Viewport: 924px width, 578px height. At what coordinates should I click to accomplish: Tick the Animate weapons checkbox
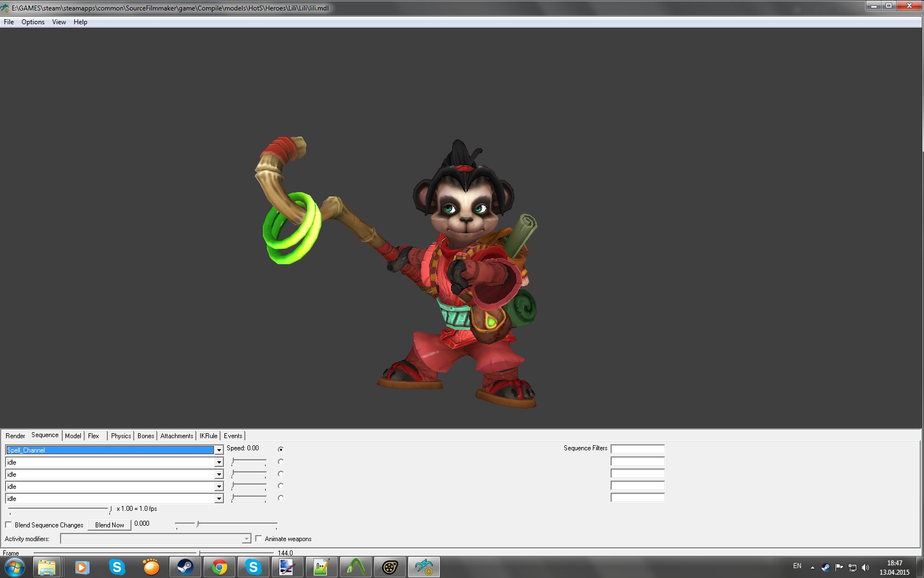tap(258, 538)
